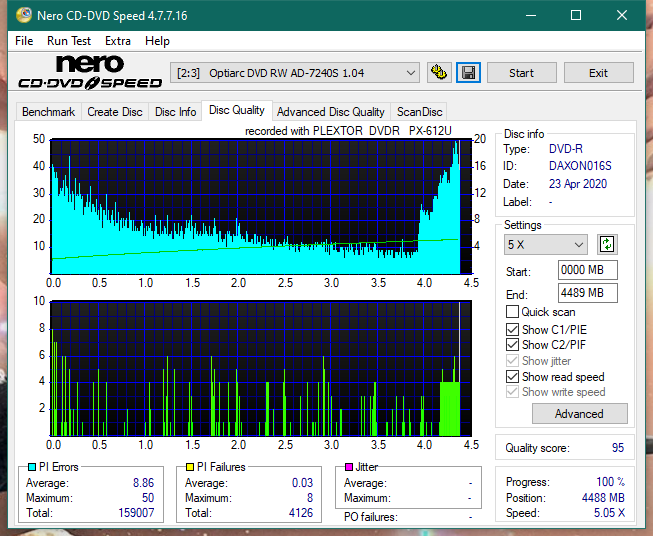Toggle Show C1/PIE checkbox
This screenshot has width=653, height=536.
click(x=512, y=329)
